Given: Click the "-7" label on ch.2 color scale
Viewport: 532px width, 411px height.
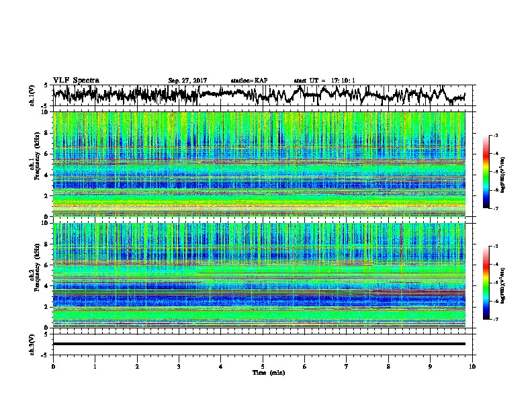Looking at the screenshot, I should pyautogui.click(x=495, y=319).
